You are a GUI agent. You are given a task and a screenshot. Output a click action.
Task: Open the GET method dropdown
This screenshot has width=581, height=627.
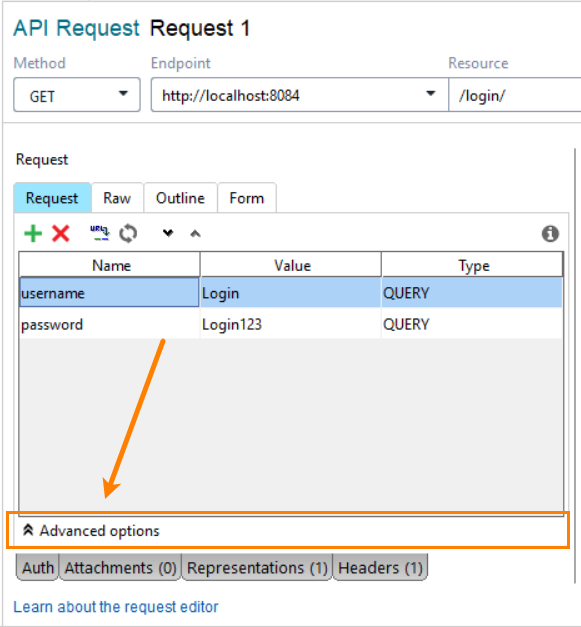77,95
